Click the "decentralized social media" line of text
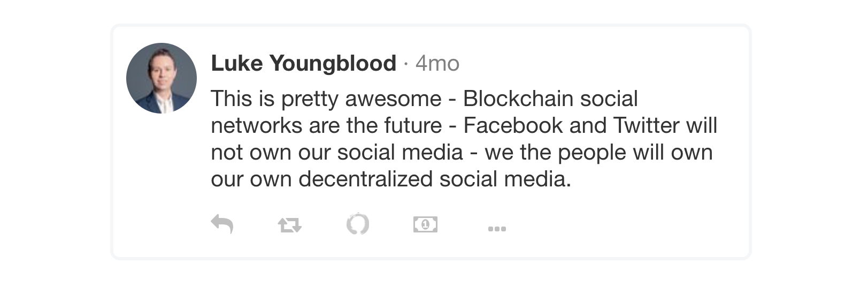 tap(391, 179)
